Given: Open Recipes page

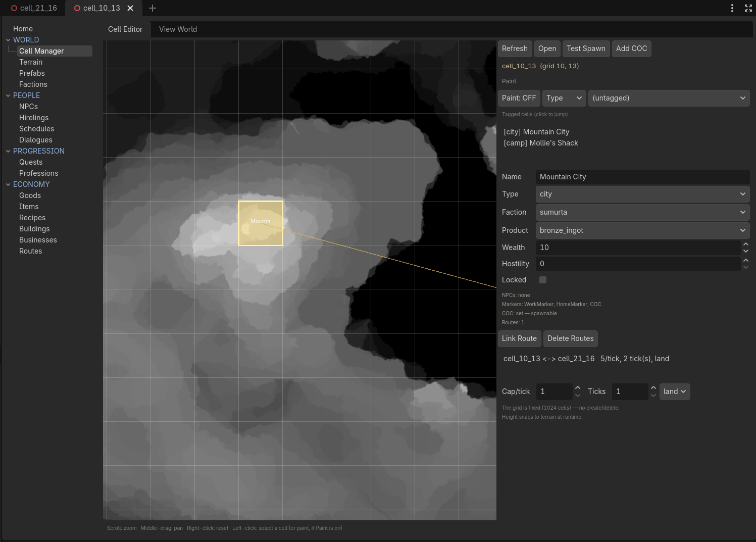Looking at the screenshot, I should tap(32, 218).
